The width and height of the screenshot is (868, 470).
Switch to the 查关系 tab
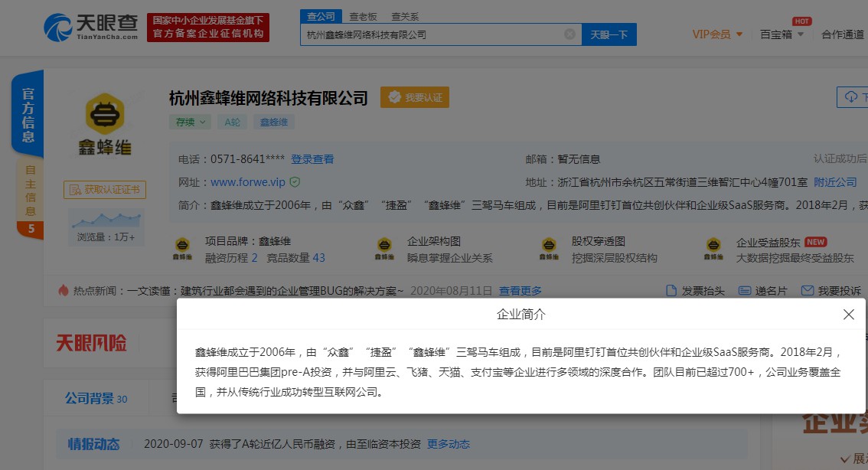pos(405,17)
